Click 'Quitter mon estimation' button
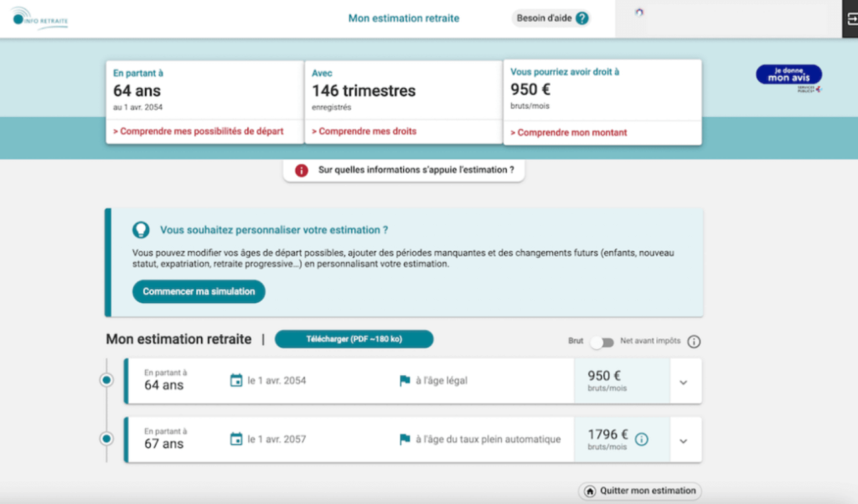 (639, 491)
